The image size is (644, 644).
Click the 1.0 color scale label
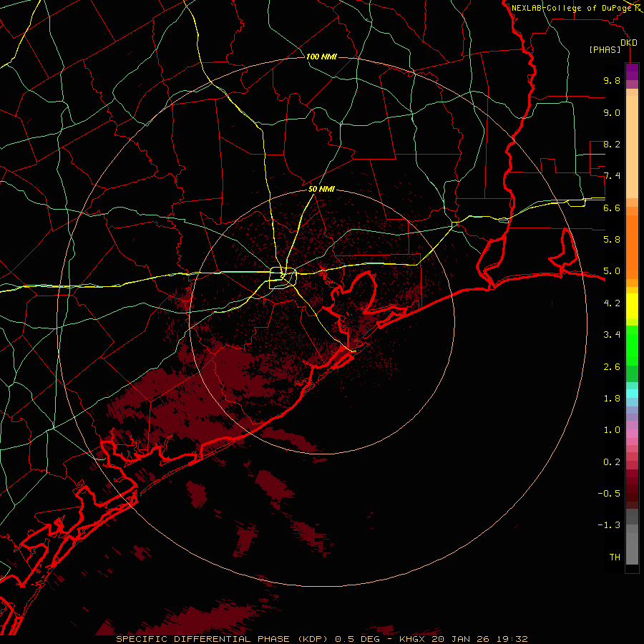click(x=612, y=430)
